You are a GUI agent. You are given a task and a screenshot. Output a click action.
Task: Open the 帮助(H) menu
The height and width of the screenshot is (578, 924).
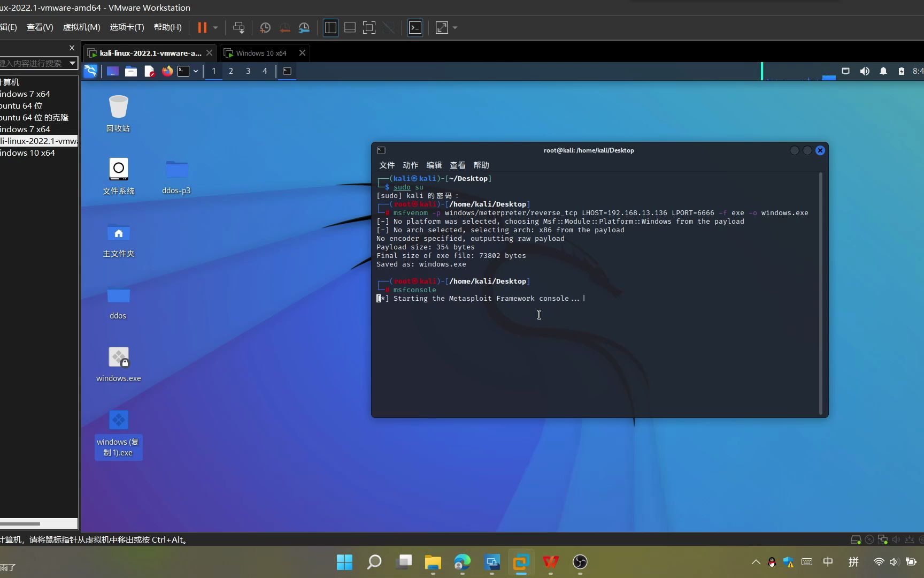167,27
